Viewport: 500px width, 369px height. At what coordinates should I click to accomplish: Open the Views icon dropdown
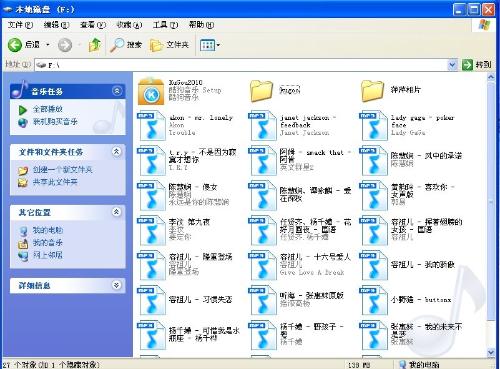[210, 45]
